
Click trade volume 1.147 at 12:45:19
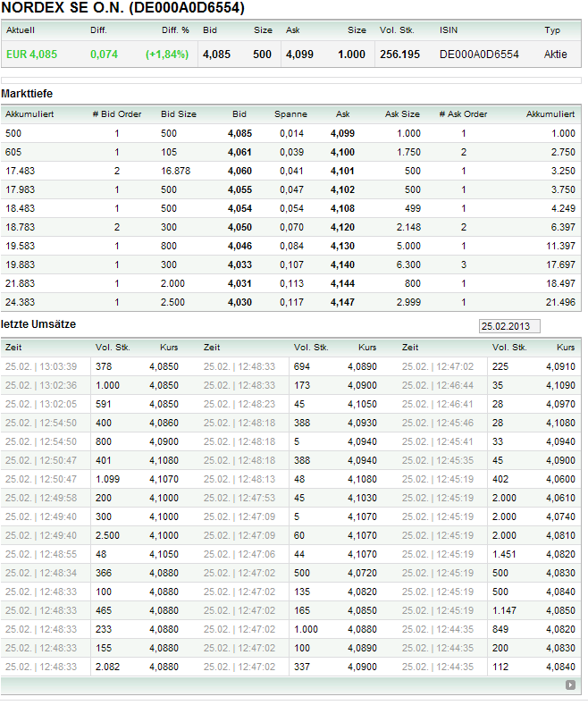point(504,610)
